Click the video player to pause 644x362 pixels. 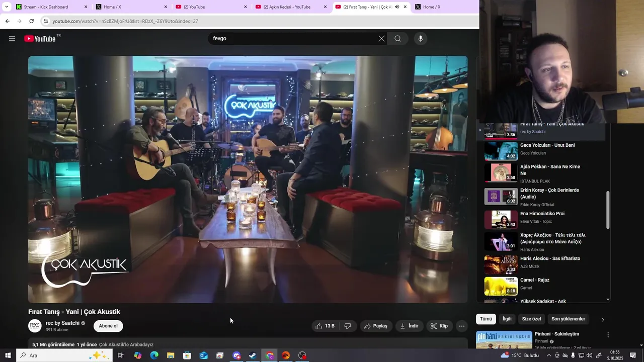point(248,179)
